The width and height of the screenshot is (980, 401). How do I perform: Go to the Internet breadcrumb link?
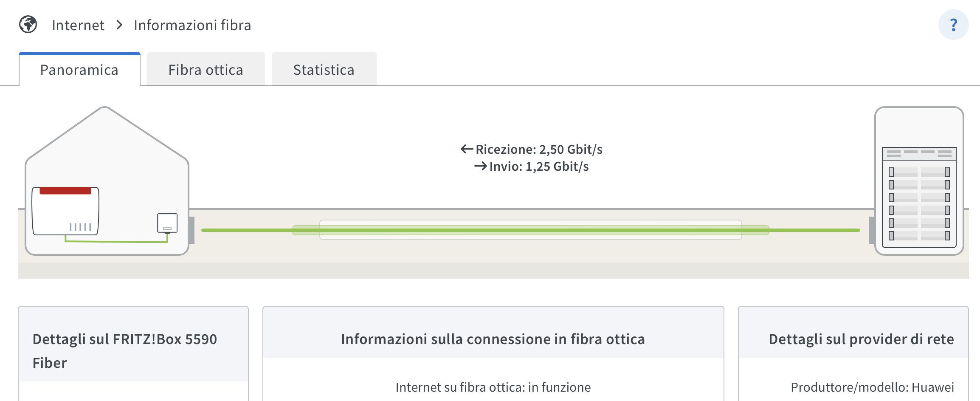coord(78,25)
